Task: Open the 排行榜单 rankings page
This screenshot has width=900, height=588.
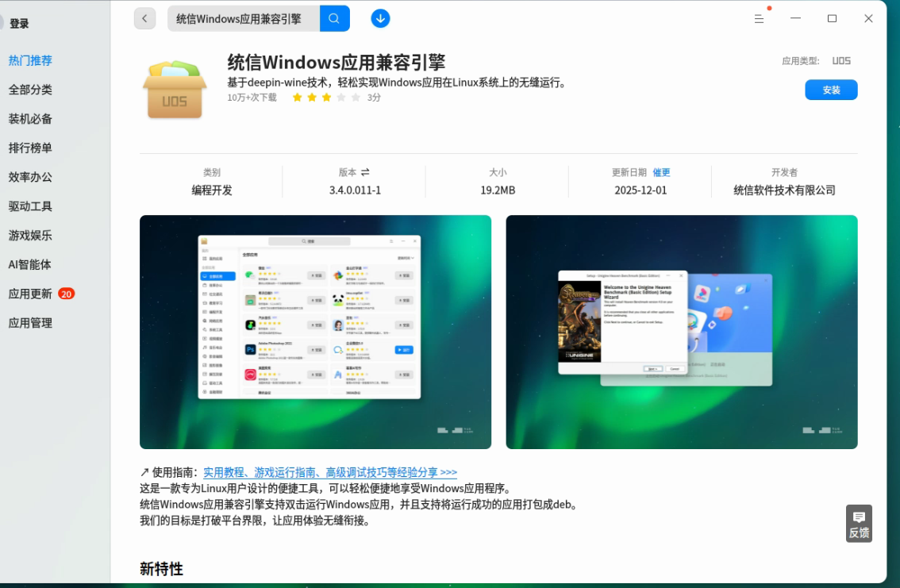Action: tap(30, 148)
